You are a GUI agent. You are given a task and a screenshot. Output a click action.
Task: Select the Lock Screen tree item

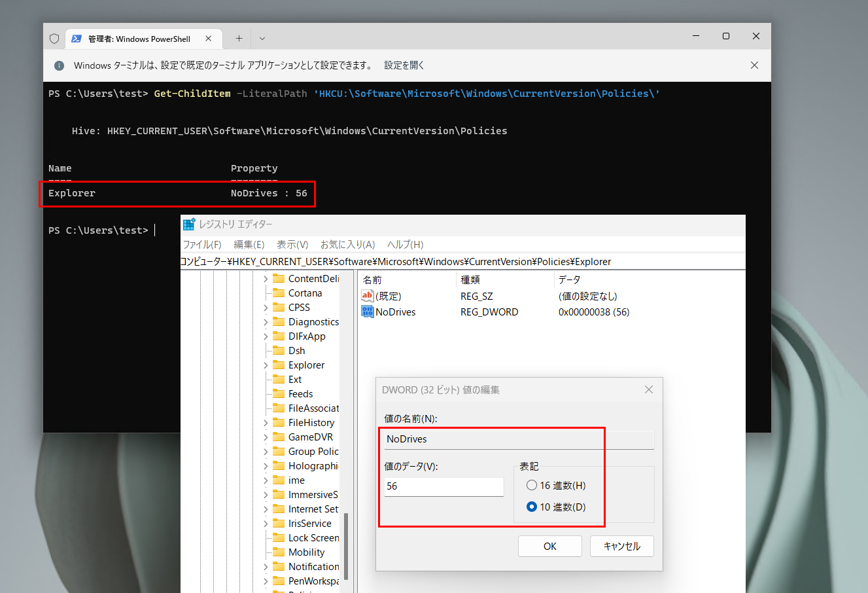[x=313, y=537]
